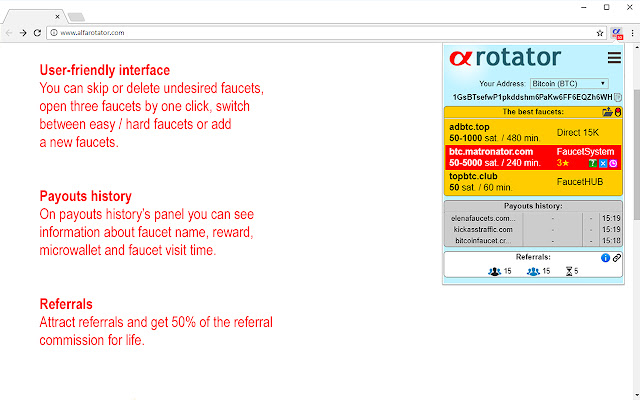Screen dimensions: 640x400
Task: Open the rotator hamburger menu
Action: coord(614,58)
